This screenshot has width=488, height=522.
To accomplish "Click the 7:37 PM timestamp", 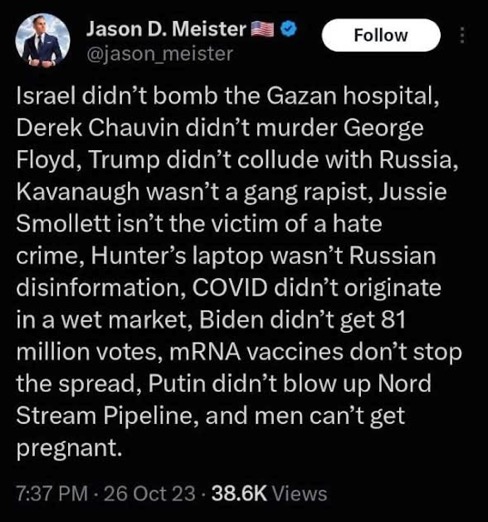I will pyautogui.click(x=52, y=494).
